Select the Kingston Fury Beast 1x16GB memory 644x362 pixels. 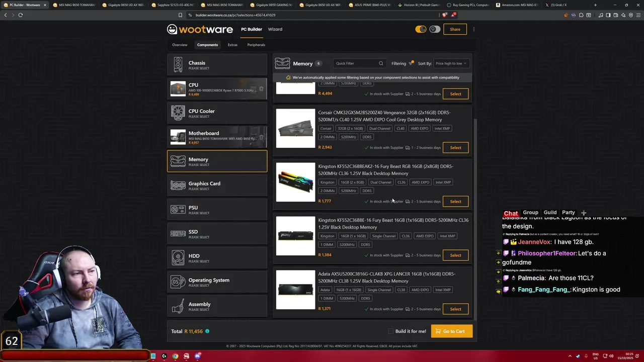coord(455,255)
